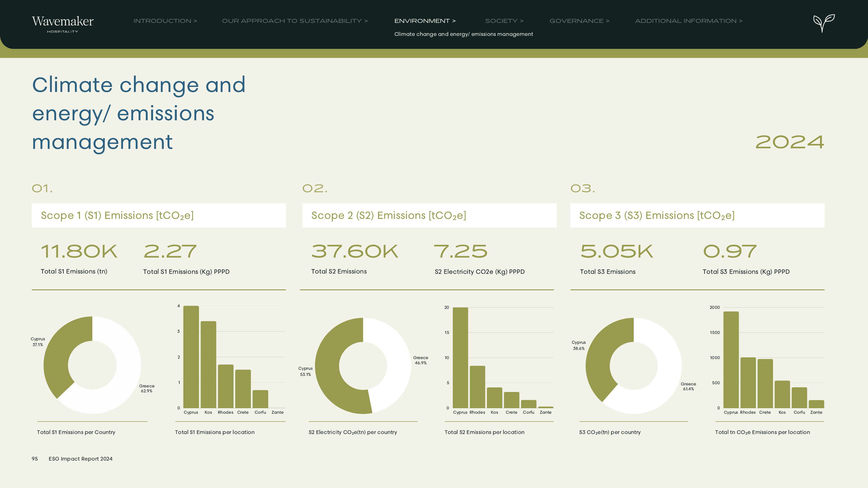Click the Corfu bar in S1 per location chart
The height and width of the screenshot is (488, 868).
260,399
